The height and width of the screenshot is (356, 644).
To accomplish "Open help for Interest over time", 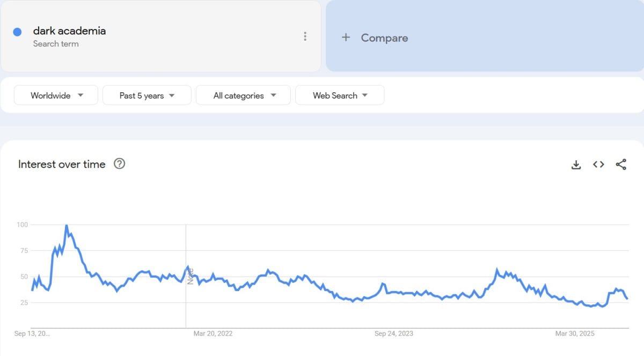I will tap(120, 164).
